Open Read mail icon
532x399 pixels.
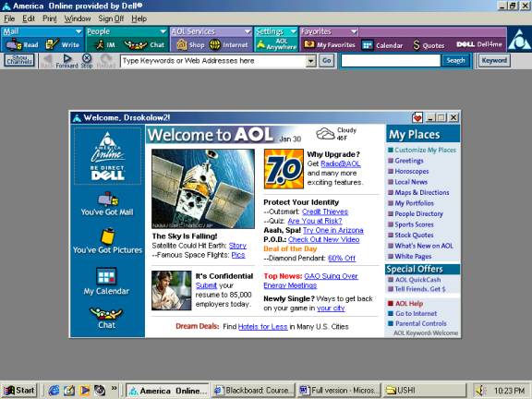pyautogui.click(x=22, y=44)
